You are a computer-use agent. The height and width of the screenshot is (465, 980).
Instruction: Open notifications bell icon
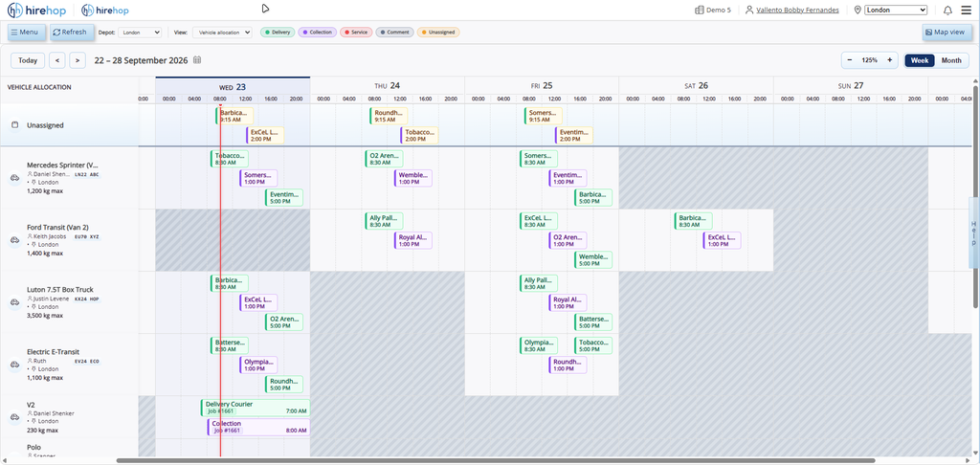point(947,10)
